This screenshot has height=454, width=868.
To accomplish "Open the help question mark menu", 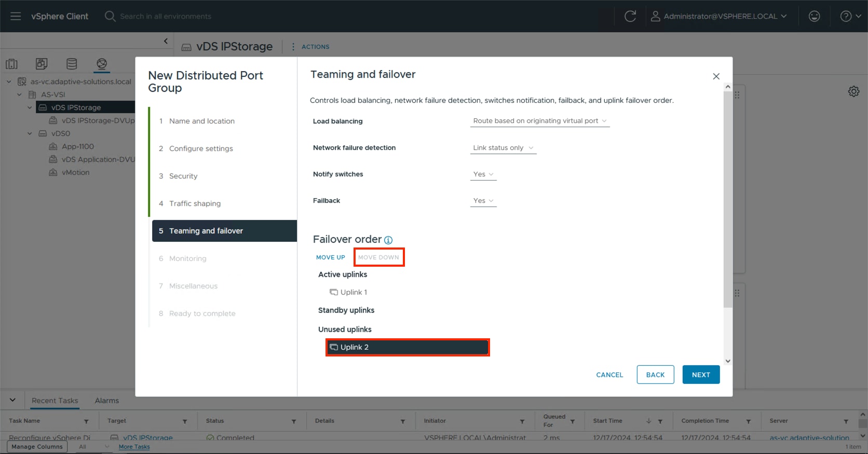I will point(850,16).
